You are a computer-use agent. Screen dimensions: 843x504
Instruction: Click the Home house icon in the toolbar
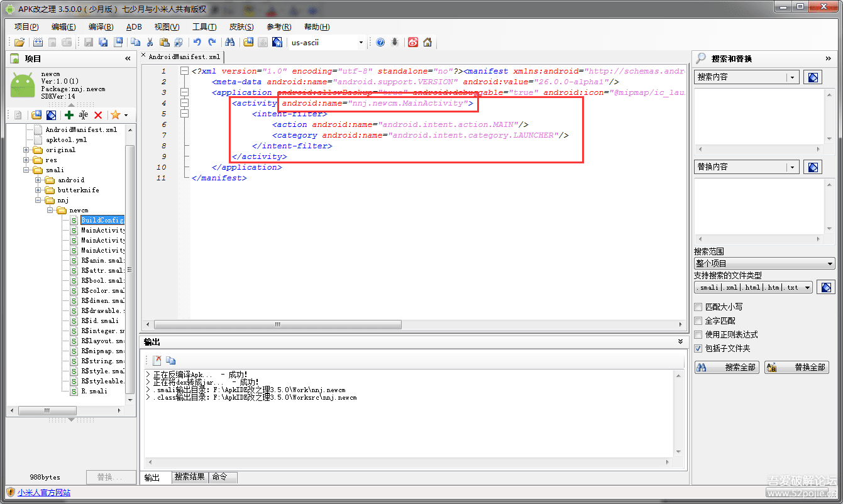(427, 42)
